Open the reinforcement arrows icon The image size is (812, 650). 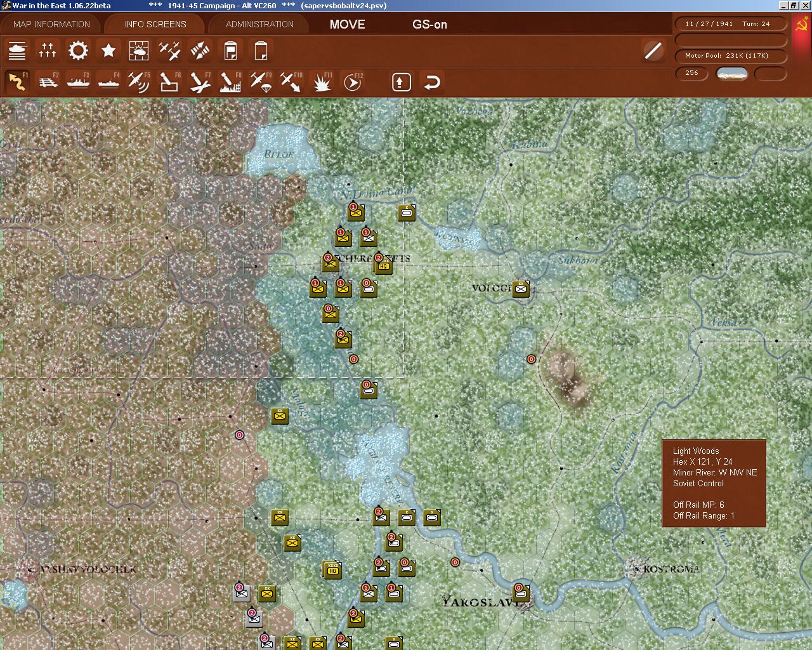(200, 50)
